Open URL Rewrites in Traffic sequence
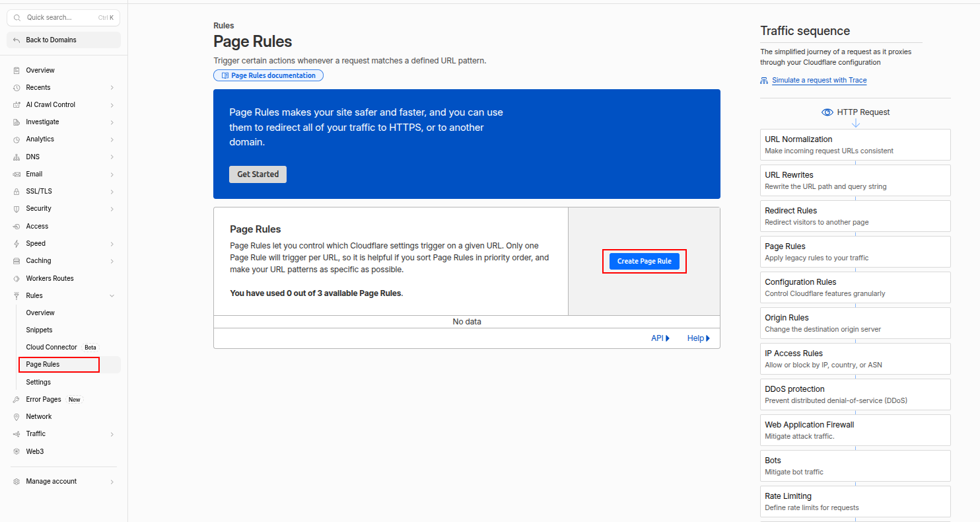The height and width of the screenshot is (522, 980). pos(855,180)
